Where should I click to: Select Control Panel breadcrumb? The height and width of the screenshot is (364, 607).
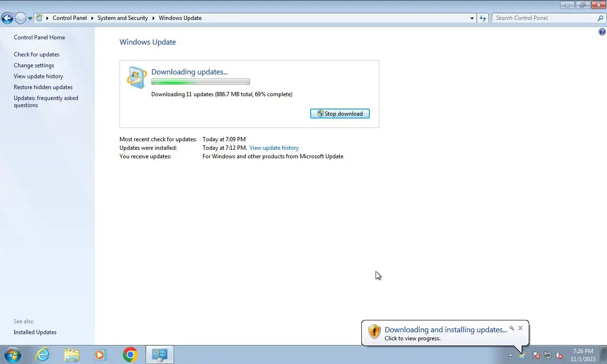click(70, 18)
